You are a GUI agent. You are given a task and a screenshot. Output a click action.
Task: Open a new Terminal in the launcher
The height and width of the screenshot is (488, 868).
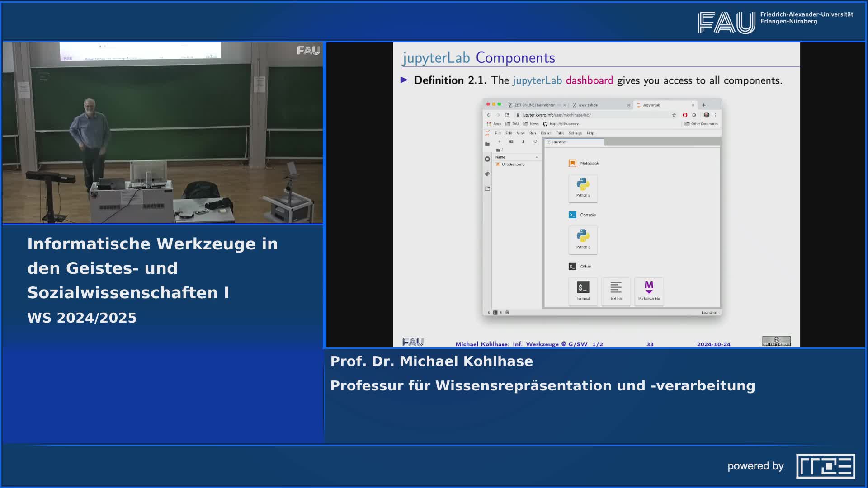click(x=583, y=291)
